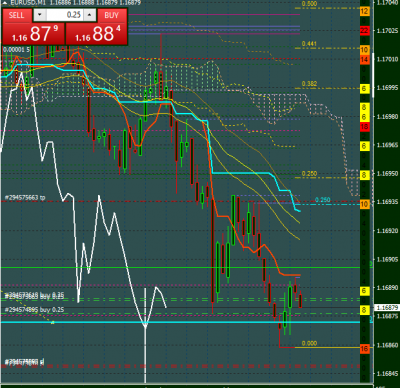Viewport: 400px width, 388px height.
Task: Click the red 14 level box
Action: point(365,60)
